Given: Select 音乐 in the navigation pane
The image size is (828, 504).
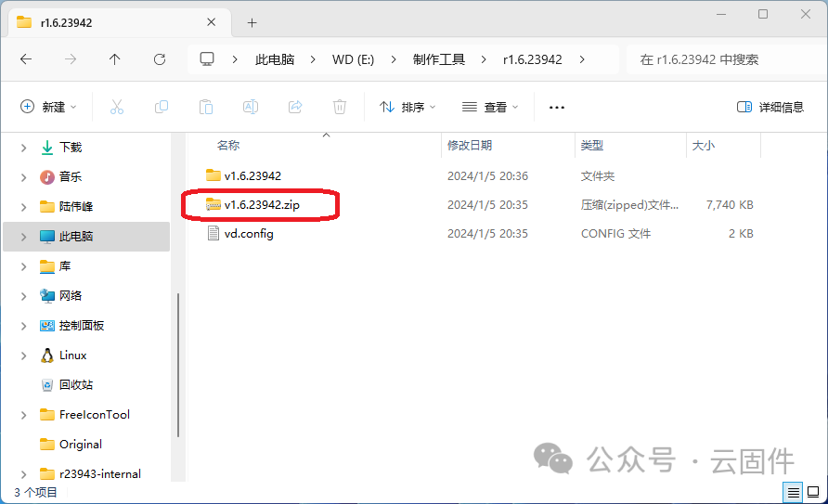Looking at the screenshot, I should 71,176.
